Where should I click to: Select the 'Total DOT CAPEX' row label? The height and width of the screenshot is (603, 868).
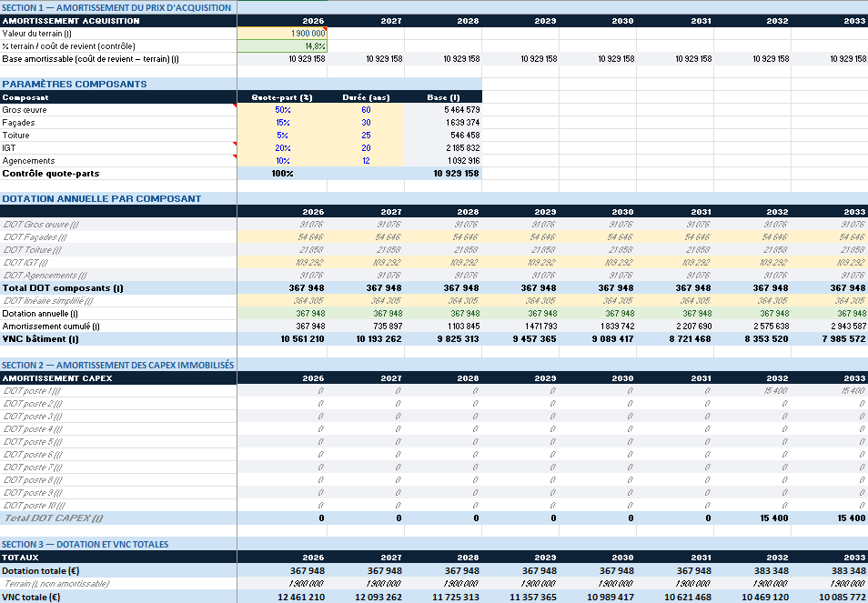pyautogui.click(x=53, y=518)
